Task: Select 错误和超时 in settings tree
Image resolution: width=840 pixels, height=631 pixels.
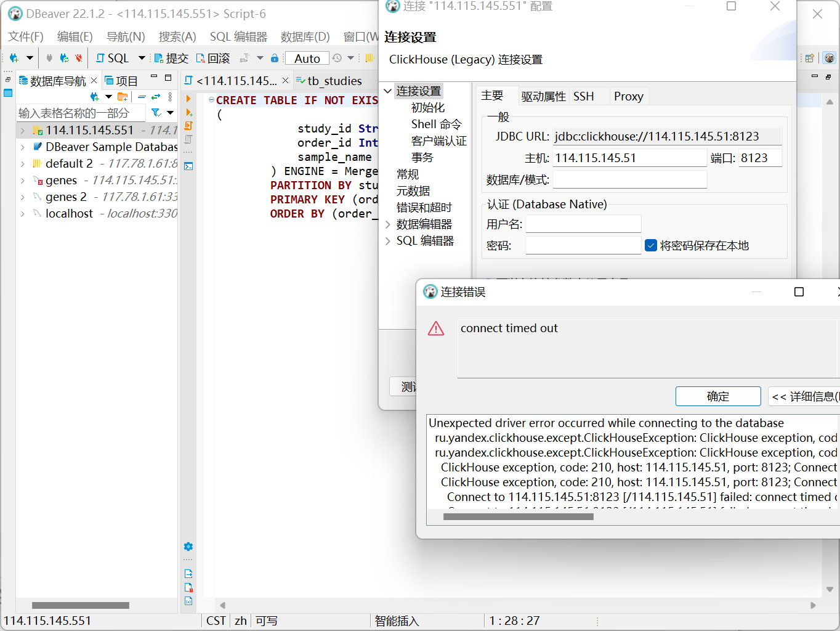Action: pyautogui.click(x=424, y=208)
